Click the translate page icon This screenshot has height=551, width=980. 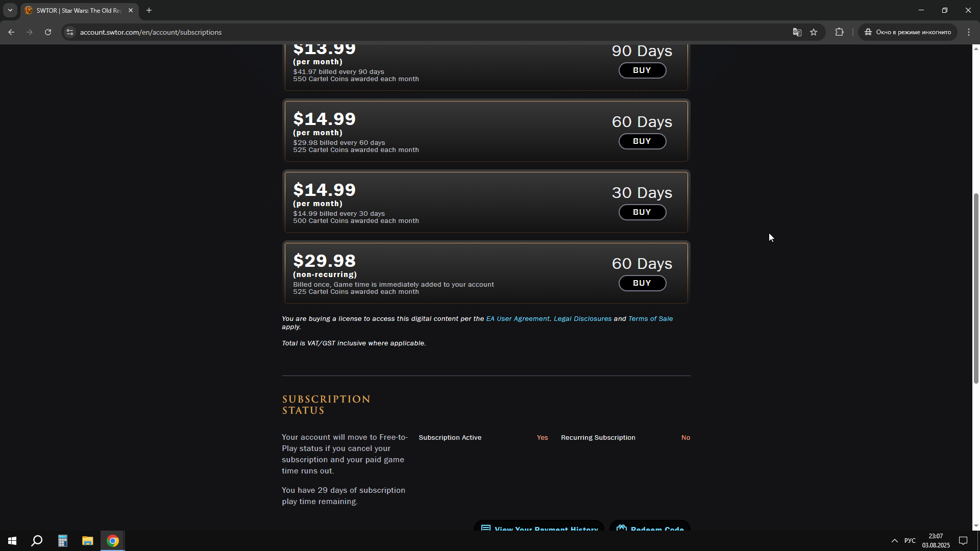[x=797, y=32]
